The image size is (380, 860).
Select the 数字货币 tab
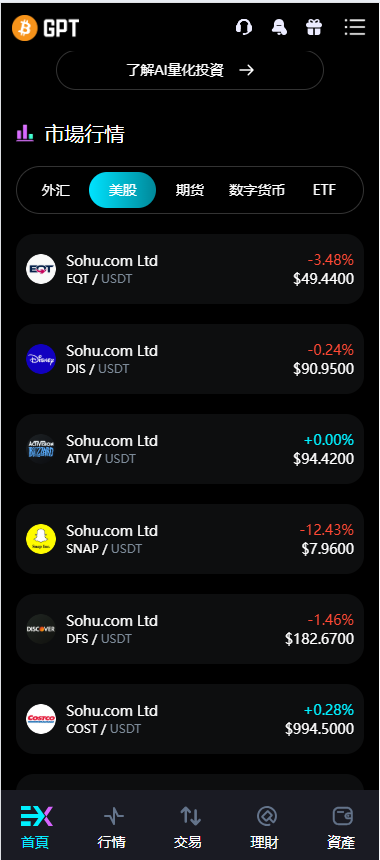point(257,190)
